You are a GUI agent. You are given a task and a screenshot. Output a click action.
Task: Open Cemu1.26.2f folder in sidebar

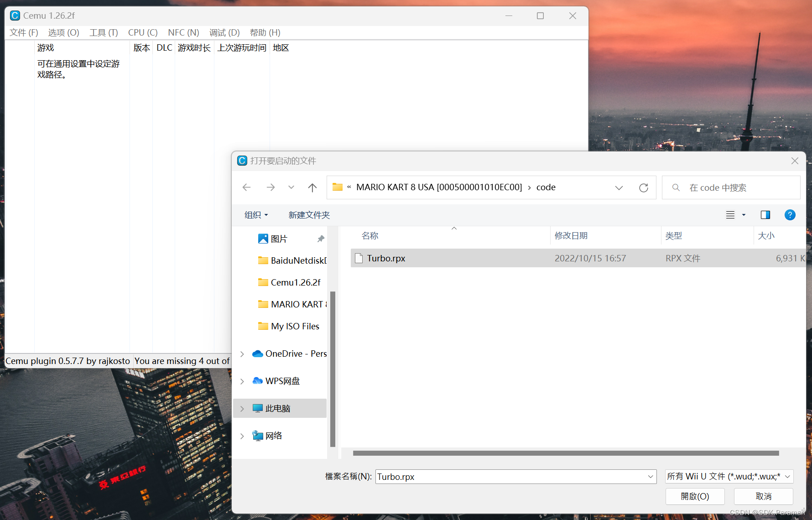(289, 282)
